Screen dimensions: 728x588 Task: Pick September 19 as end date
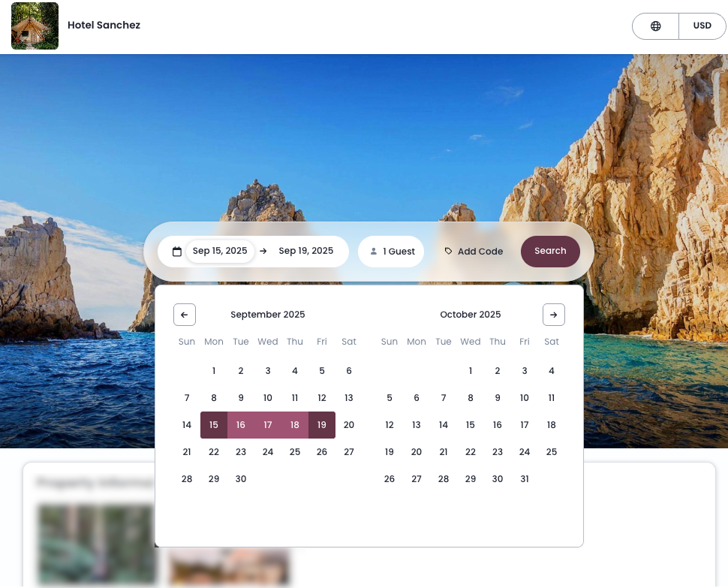coord(322,425)
